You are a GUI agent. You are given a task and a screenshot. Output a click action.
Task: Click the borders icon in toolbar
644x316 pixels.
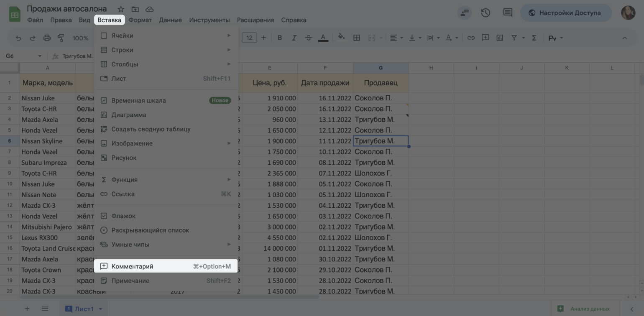(x=357, y=38)
